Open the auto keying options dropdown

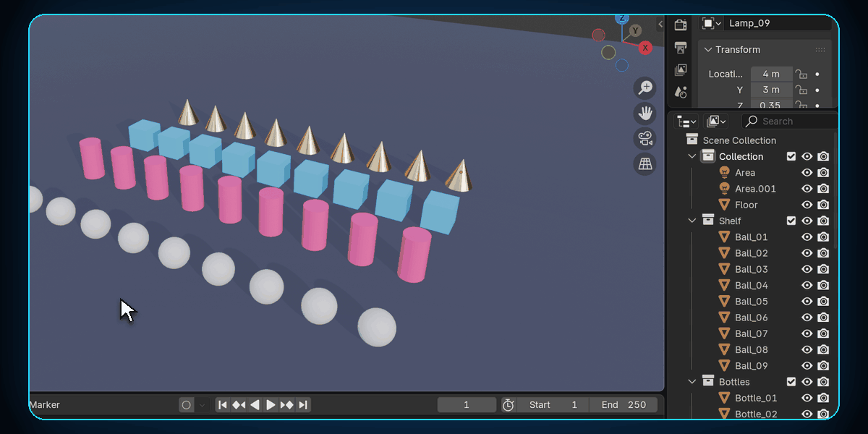click(203, 405)
